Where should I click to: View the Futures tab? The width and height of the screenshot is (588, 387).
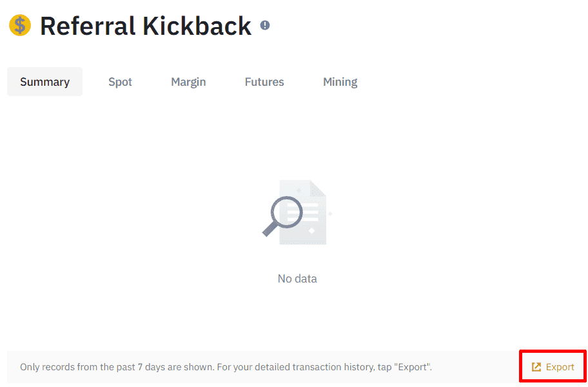click(264, 82)
